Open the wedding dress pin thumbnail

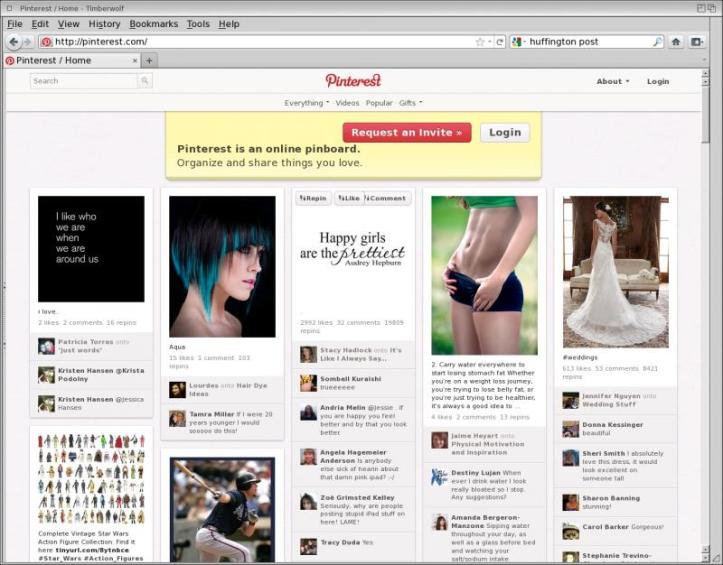click(615, 270)
